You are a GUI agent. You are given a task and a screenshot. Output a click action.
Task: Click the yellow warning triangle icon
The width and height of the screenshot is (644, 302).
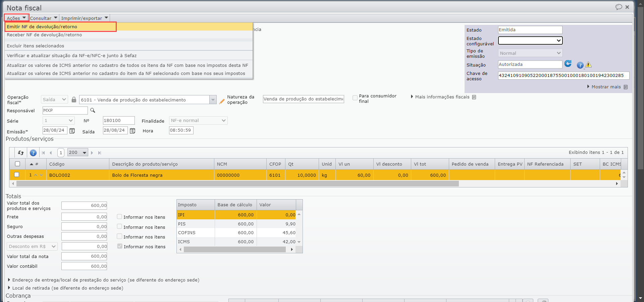pos(588,65)
